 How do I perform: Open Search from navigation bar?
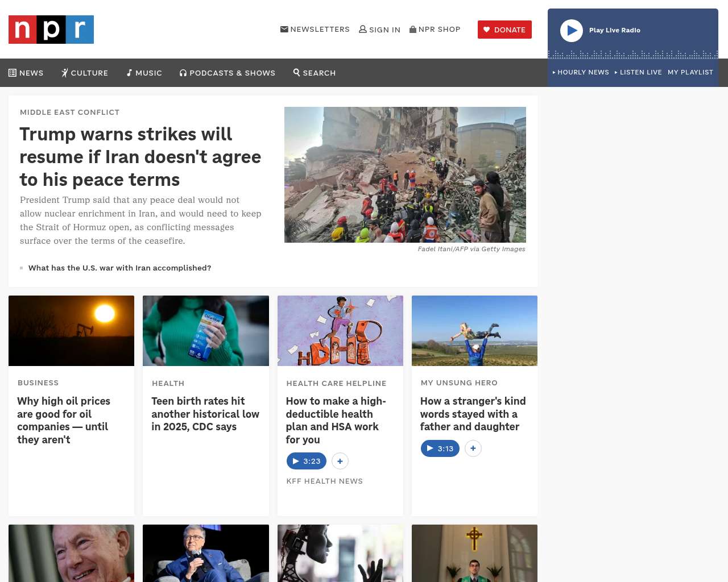315,73
